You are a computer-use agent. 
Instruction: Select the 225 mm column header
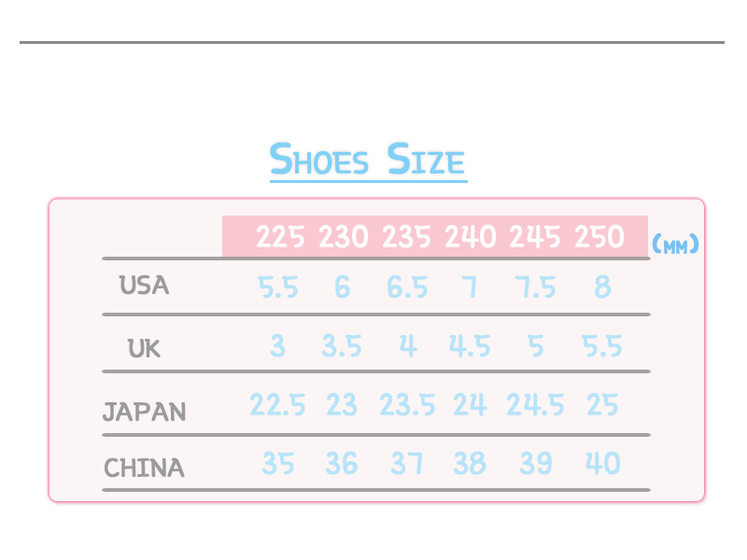pos(280,237)
